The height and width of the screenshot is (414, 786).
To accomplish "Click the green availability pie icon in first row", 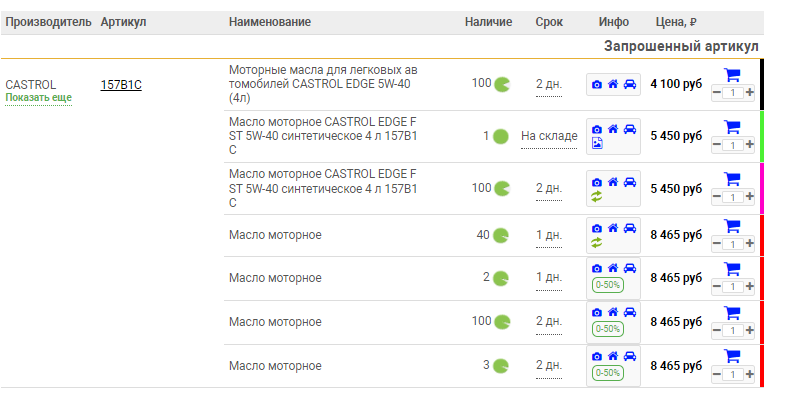I will tap(502, 84).
